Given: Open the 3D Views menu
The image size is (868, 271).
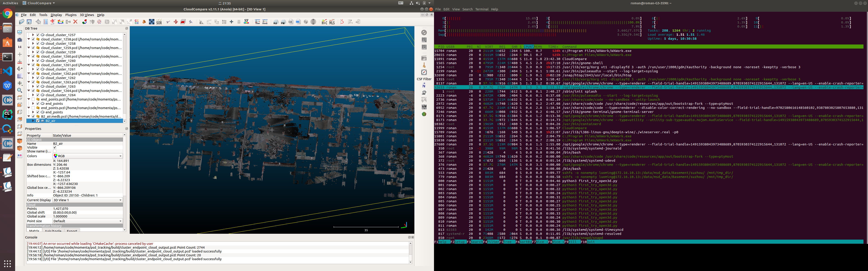Looking at the screenshot, I should tap(87, 15).
